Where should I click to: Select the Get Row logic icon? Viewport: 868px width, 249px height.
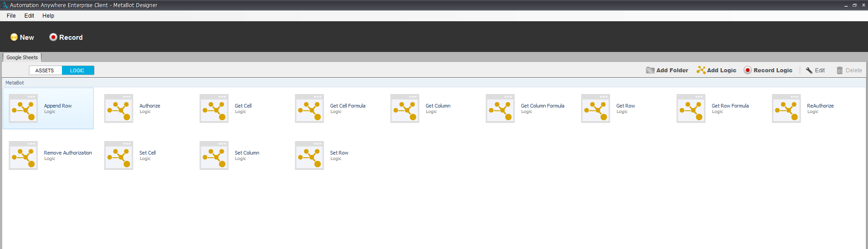595,108
